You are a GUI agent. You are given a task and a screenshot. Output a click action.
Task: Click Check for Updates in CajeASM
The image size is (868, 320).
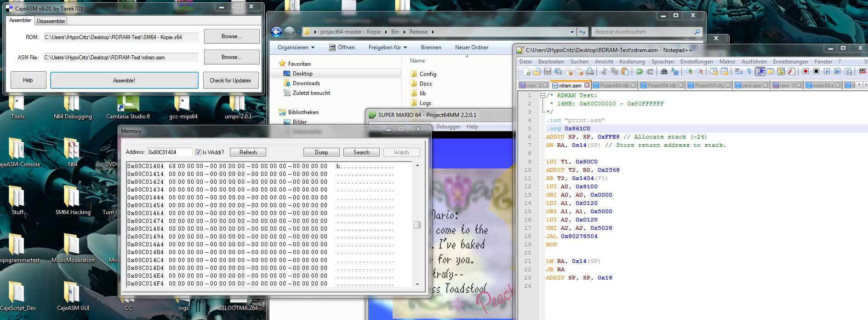coord(230,80)
